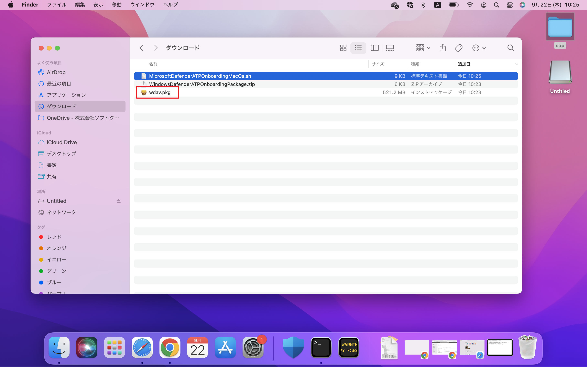Open the ヘルプ menu

171,5
